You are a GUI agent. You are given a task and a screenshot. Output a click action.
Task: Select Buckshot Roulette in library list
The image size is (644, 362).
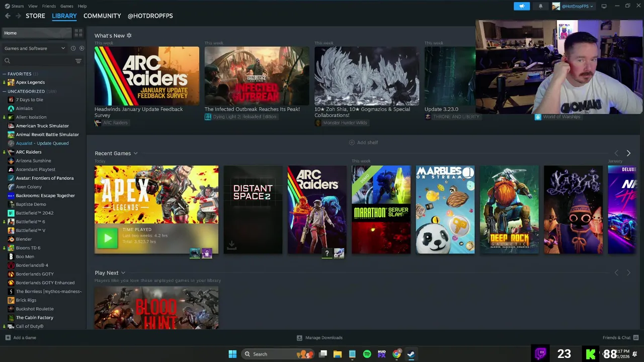pos(35,309)
